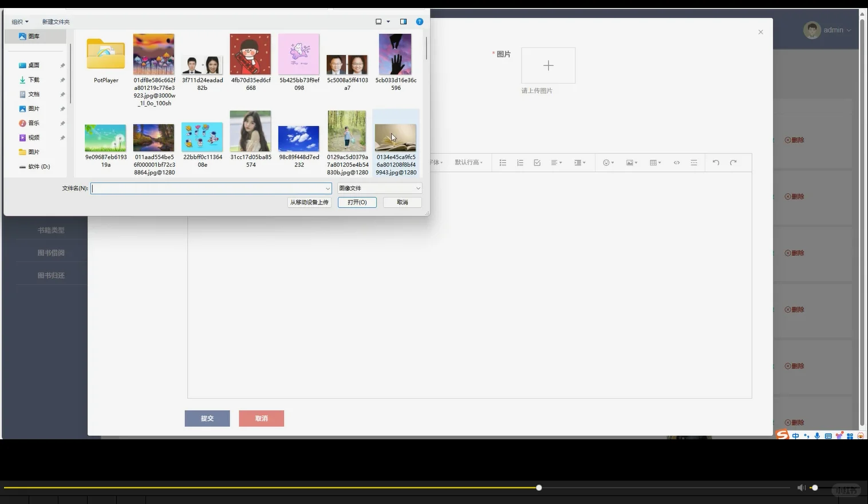This screenshot has height=504, width=868.
Task: Select the ID photo image 3f711d24eadad82b
Action: click(202, 73)
